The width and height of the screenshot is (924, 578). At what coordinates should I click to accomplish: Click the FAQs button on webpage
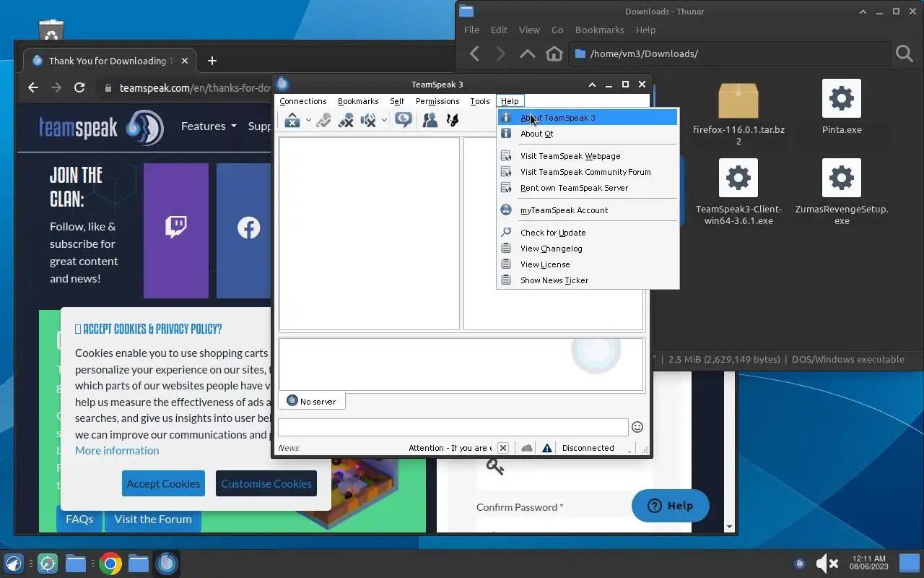coord(79,519)
